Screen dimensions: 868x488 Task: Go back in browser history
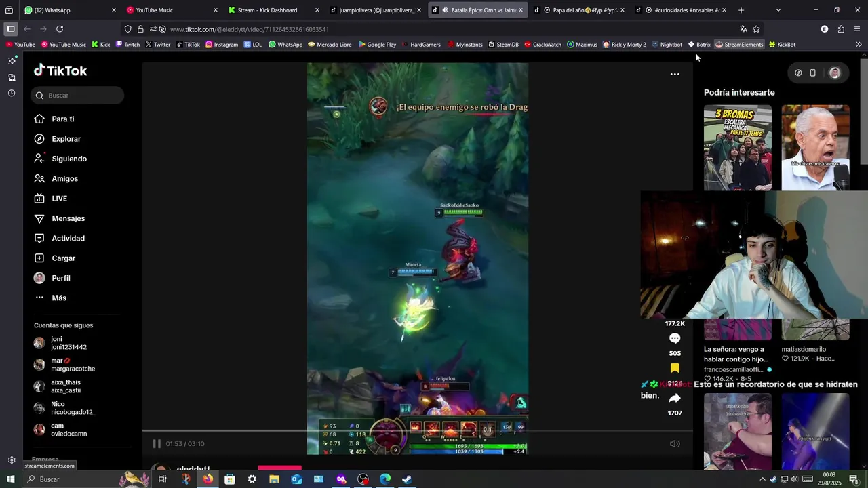tap(27, 29)
